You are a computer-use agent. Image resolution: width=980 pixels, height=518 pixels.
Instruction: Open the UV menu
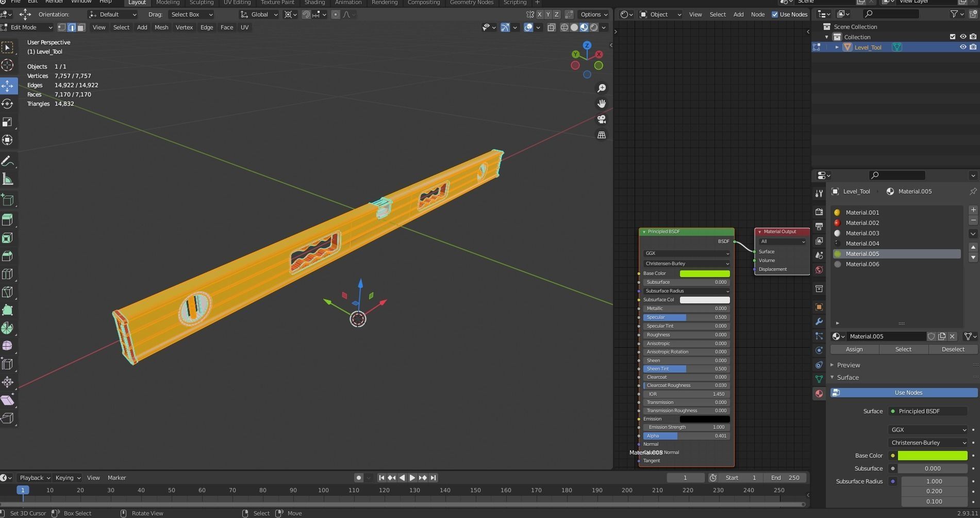click(244, 27)
